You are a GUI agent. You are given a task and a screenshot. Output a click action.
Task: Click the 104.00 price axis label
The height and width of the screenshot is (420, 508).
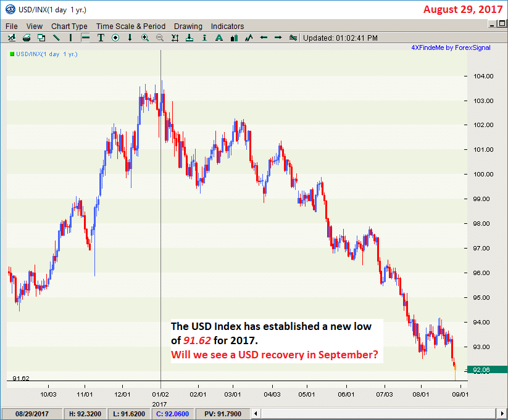tap(483, 76)
